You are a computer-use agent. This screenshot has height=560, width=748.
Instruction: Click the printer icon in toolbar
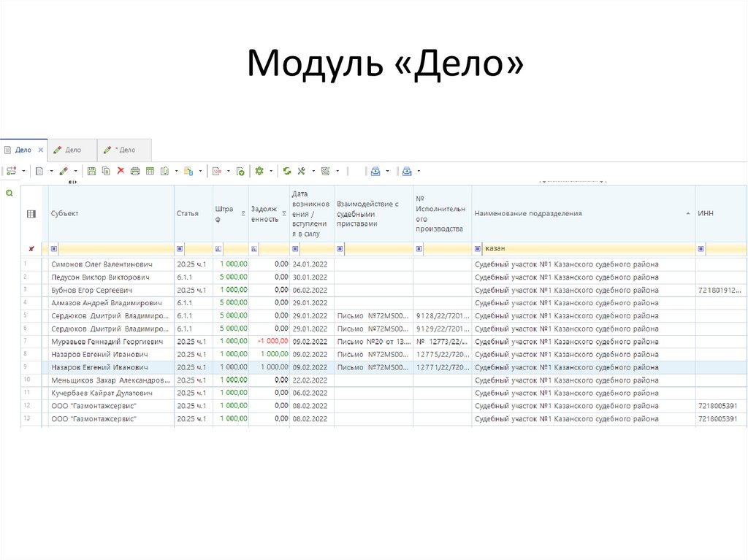[135, 171]
